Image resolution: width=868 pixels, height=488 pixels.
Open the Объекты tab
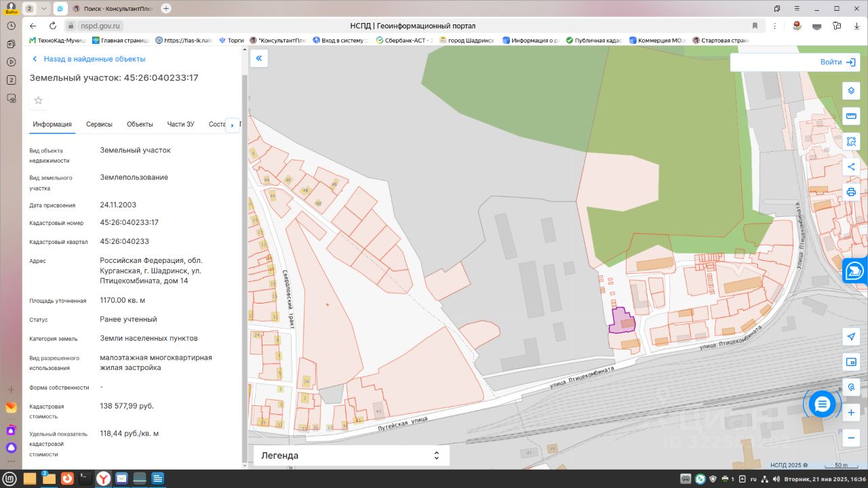(140, 124)
